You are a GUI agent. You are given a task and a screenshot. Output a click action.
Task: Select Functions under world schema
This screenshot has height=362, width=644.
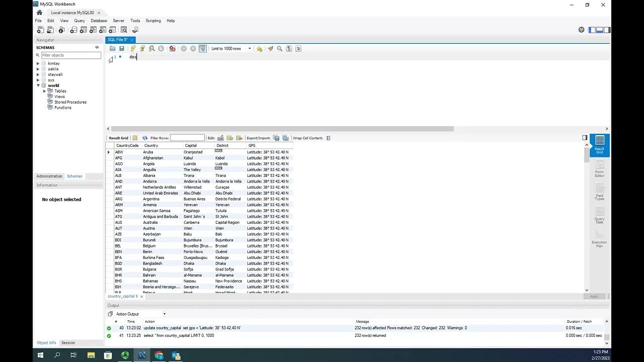62,108
